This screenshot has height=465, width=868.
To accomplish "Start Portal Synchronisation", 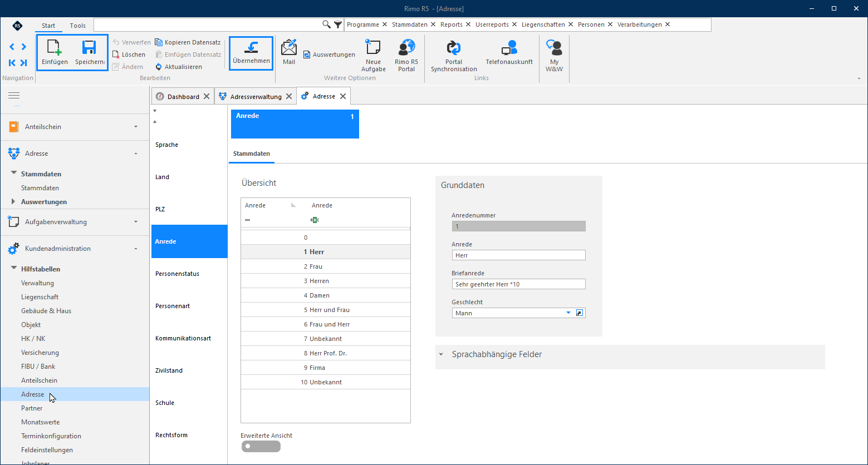I will [x=454, y=48].
